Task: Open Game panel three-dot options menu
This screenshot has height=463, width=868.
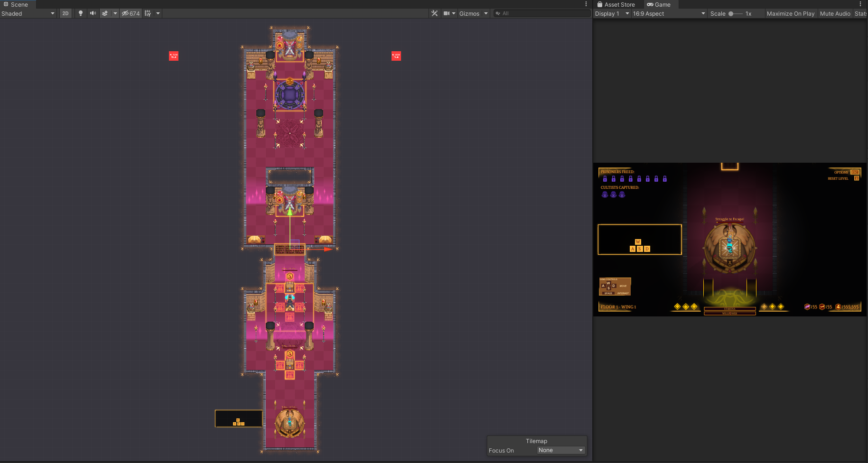Action: [x=860, y=4]
